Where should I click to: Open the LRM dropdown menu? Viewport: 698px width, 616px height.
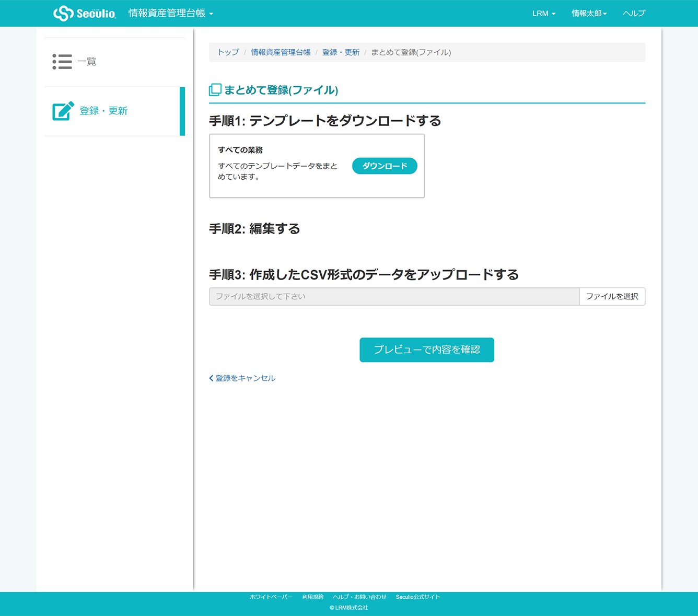pos(543,14)
